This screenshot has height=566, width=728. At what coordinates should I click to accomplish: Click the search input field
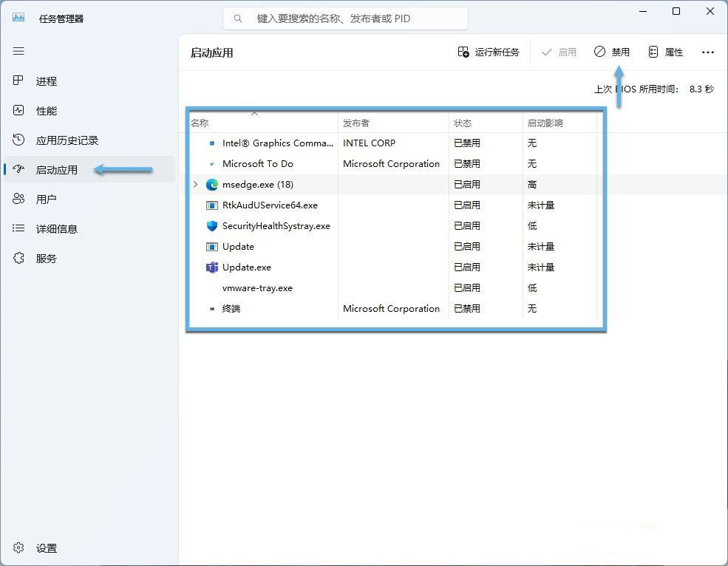[x=344, y=18]
